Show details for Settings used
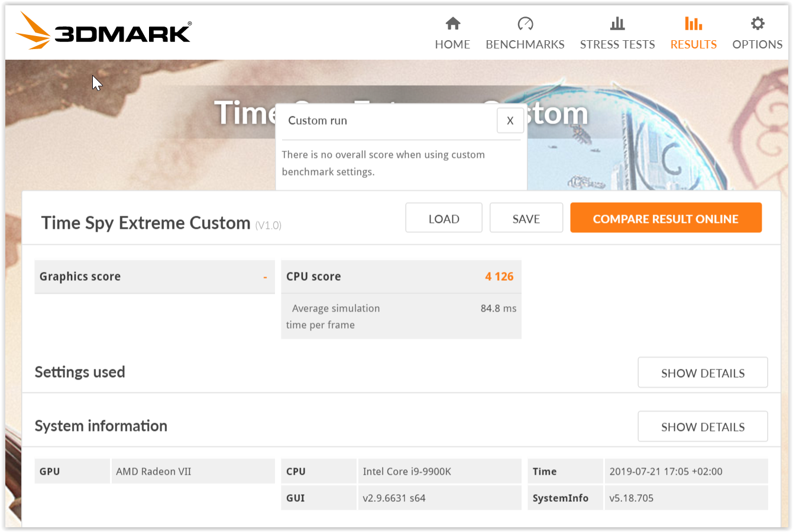This screenshot has height=532, width=793. 703,373
